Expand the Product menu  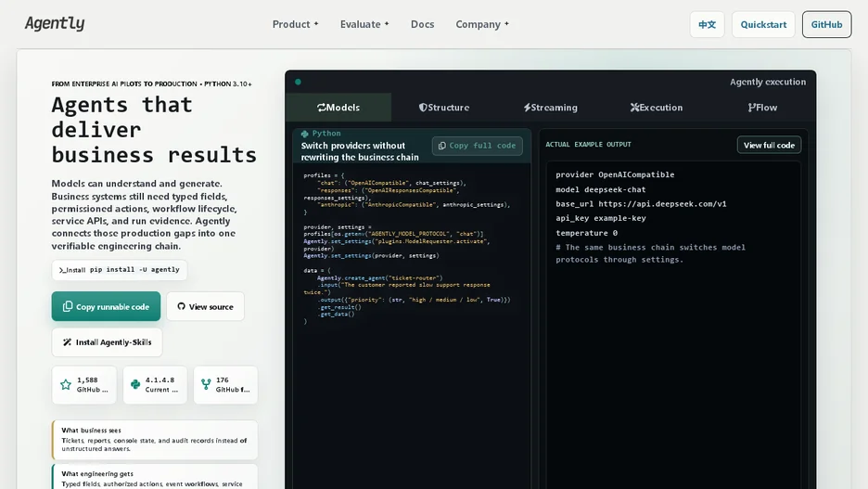click(295, 24)
